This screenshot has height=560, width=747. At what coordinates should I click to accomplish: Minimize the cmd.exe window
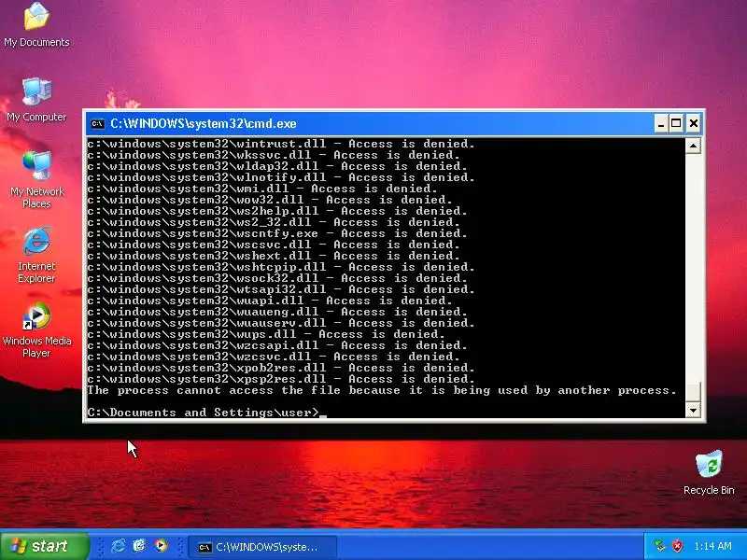pos(660,124)
